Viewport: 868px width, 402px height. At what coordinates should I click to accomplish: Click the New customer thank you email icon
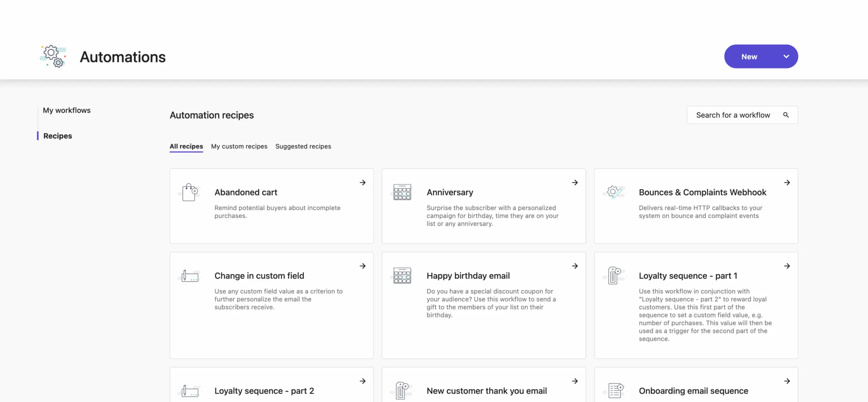click(402, 390)
